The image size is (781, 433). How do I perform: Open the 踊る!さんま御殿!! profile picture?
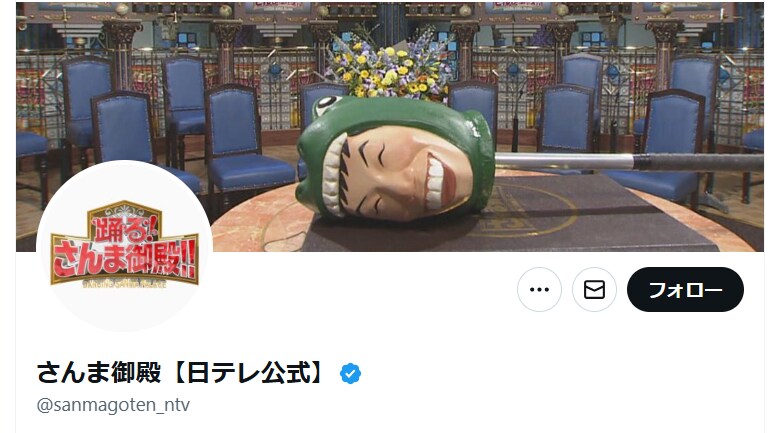[x=125, y=246]
